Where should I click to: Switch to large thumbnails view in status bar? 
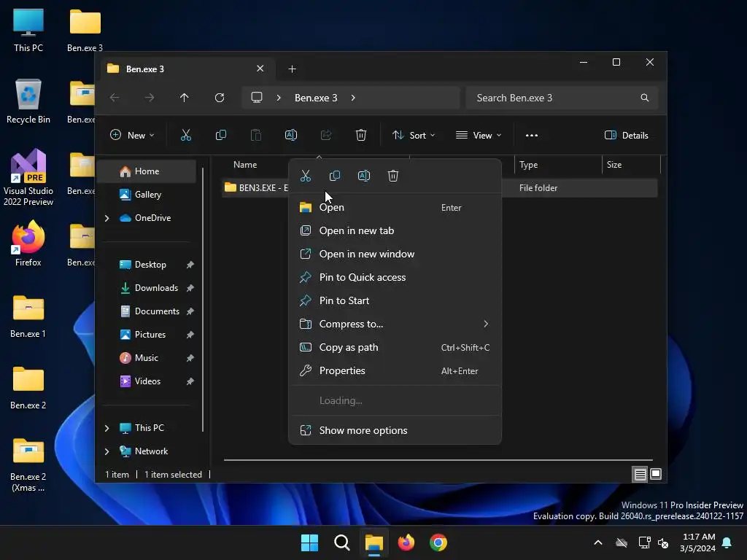click(x=656, y=474)
